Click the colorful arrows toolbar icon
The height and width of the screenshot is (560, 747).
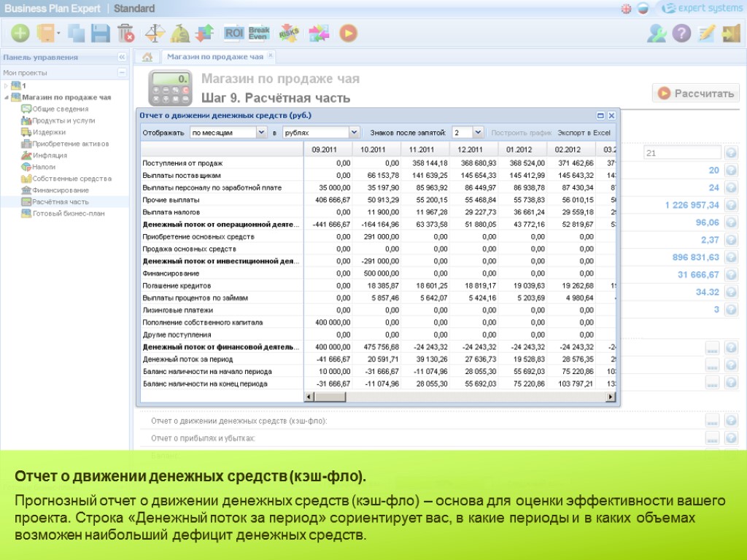tap(319, 34)
